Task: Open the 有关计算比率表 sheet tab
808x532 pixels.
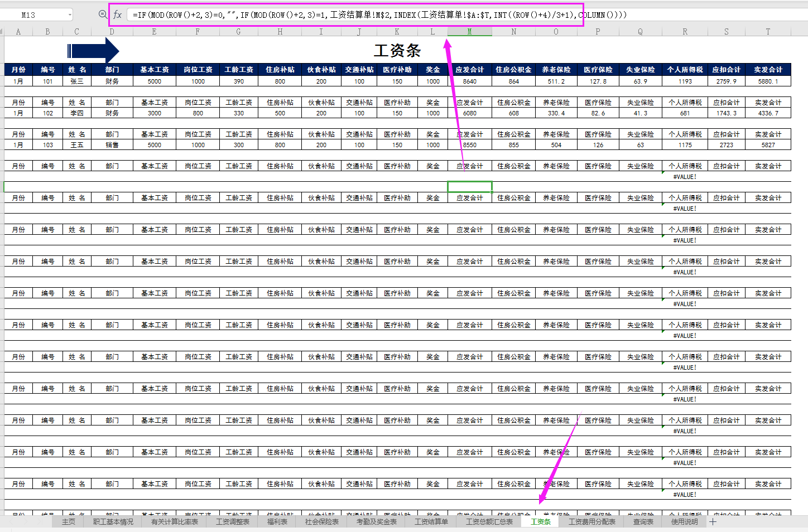Action: [x=175, y=522]
